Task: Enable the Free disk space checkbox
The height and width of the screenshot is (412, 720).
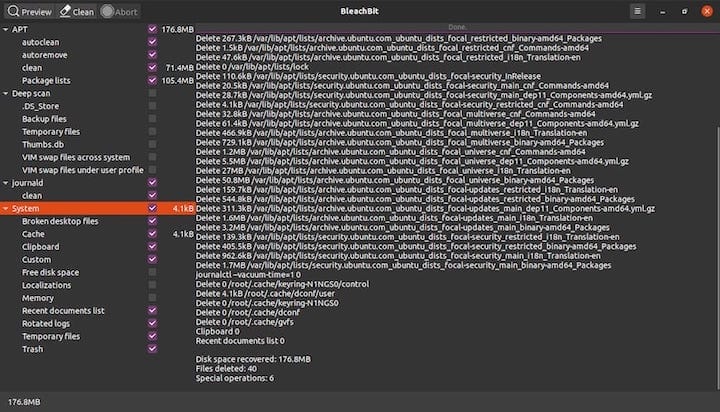Action: click(x=152, y=272)
